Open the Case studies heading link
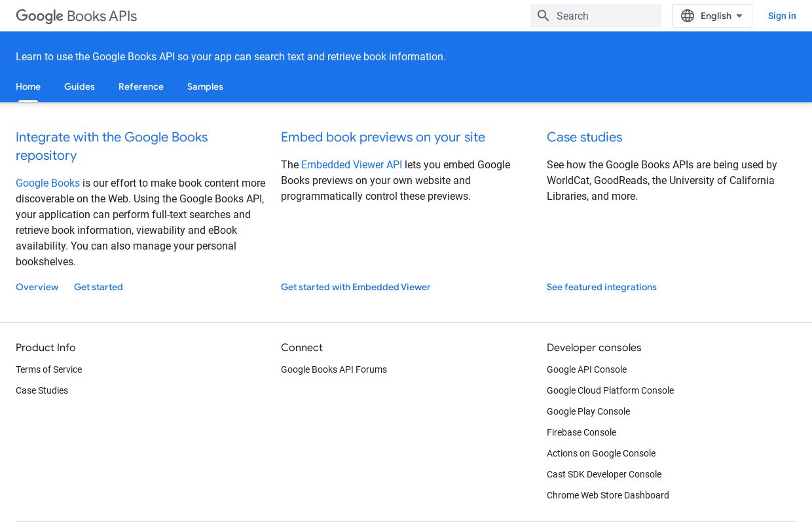Screen dimensions: 812x524 point(584,137)
